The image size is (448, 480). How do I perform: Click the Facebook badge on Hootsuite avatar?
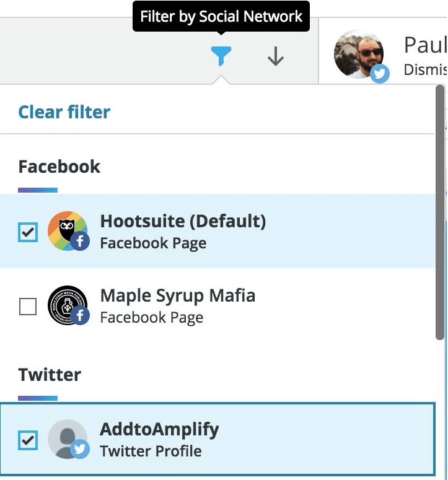80,242
